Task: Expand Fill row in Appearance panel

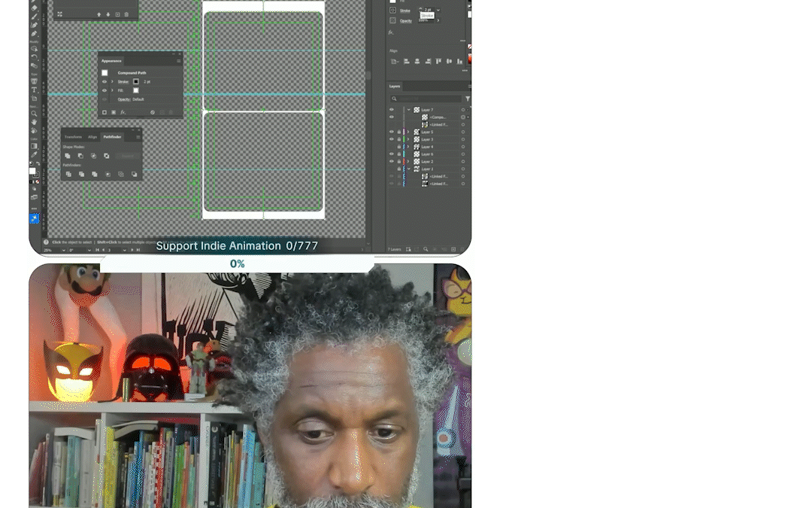Action: coord(112,90)
